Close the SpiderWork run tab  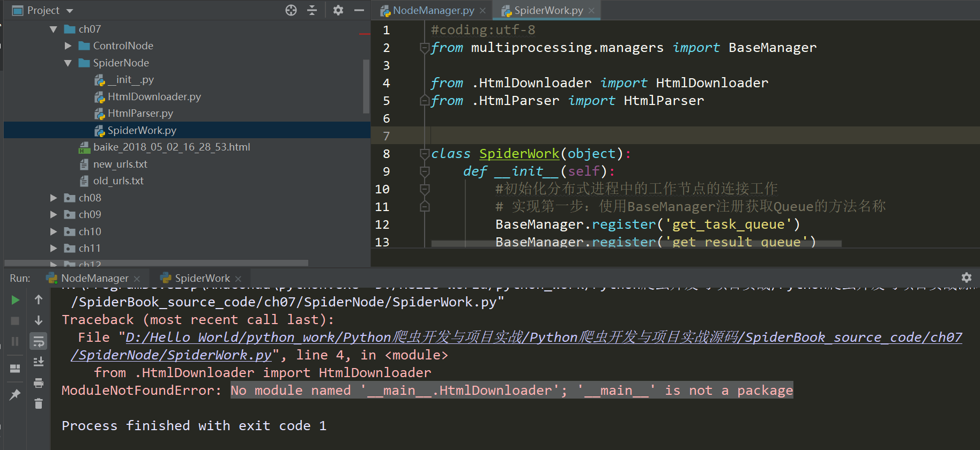point(238,279)
